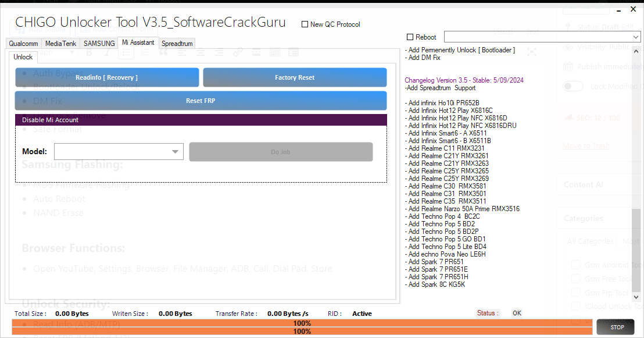
Task: Apply italic formatting from the toolbar
Action: pos(106,52)
